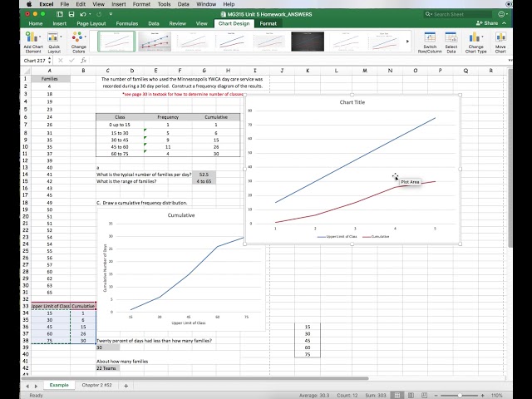
Task: Open the Page Layout tab
Action: (x=91, y=23)
